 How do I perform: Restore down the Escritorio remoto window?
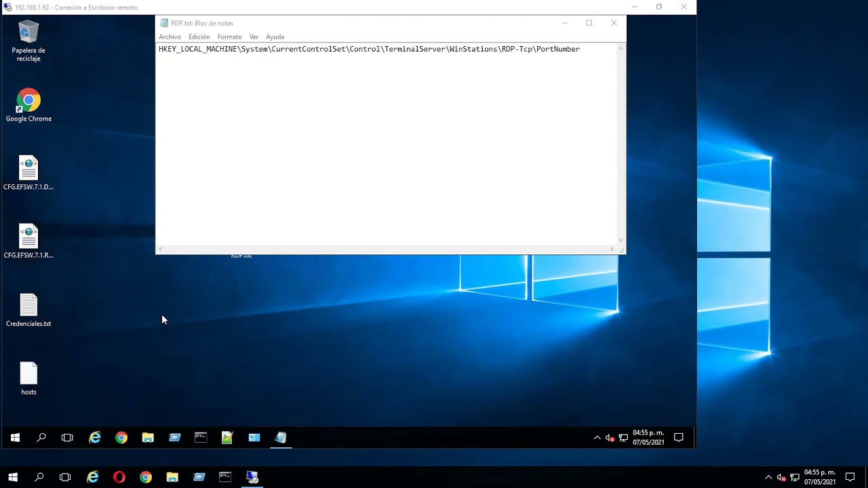[659, 7]
